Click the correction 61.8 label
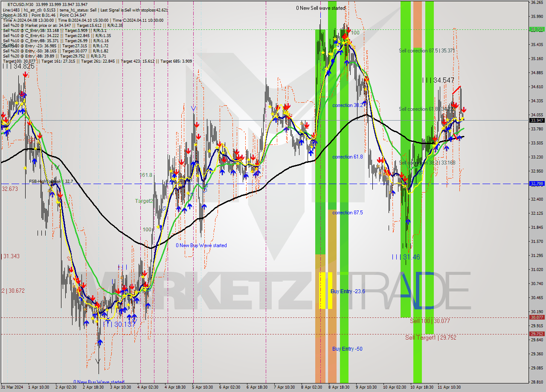Screen dimensions: 546x392 pyautogui.click(x=348, y=157)
